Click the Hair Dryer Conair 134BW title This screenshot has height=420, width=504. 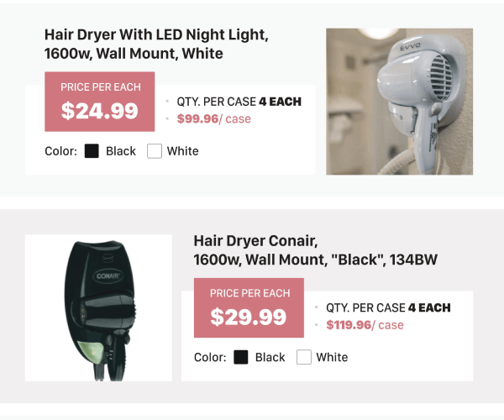coord(315,250)
